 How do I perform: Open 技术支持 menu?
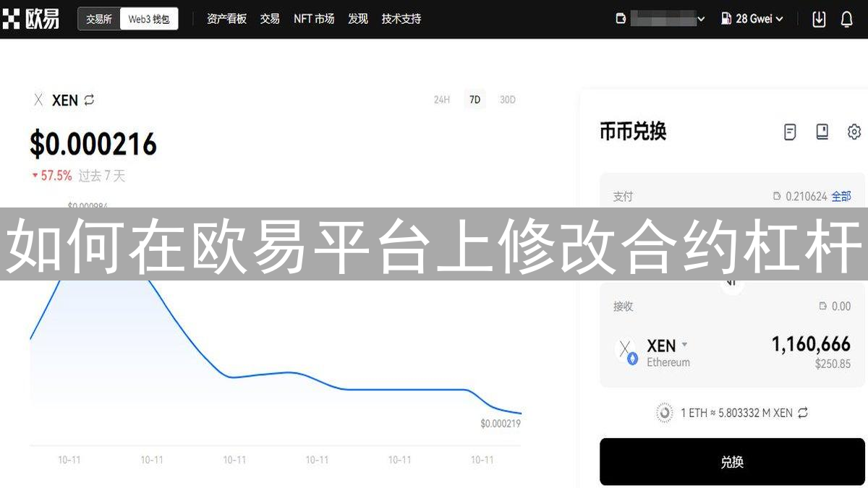(x=401, y=19)
